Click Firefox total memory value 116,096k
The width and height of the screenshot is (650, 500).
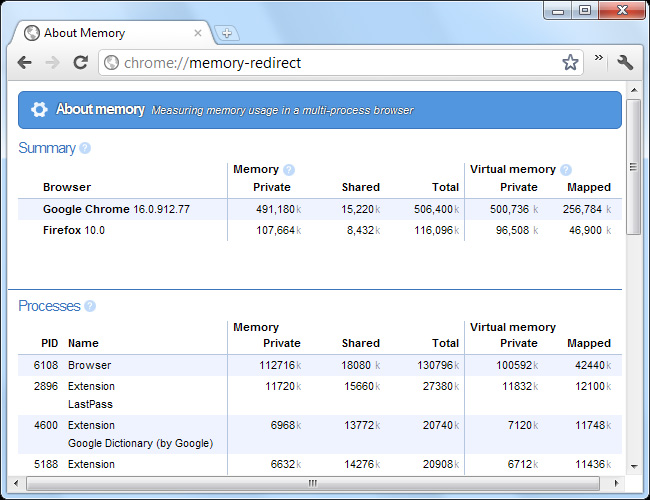[437, 231]
